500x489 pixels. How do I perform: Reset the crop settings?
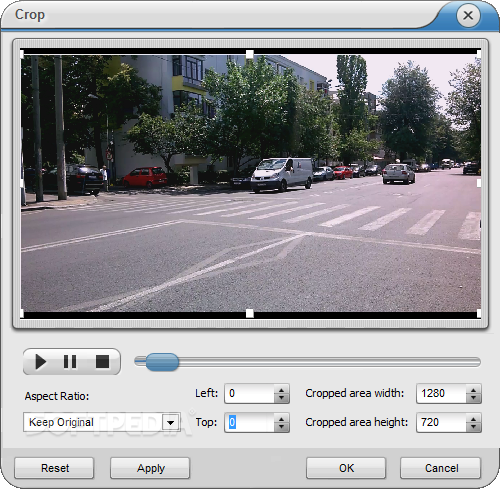pos(54,468)
